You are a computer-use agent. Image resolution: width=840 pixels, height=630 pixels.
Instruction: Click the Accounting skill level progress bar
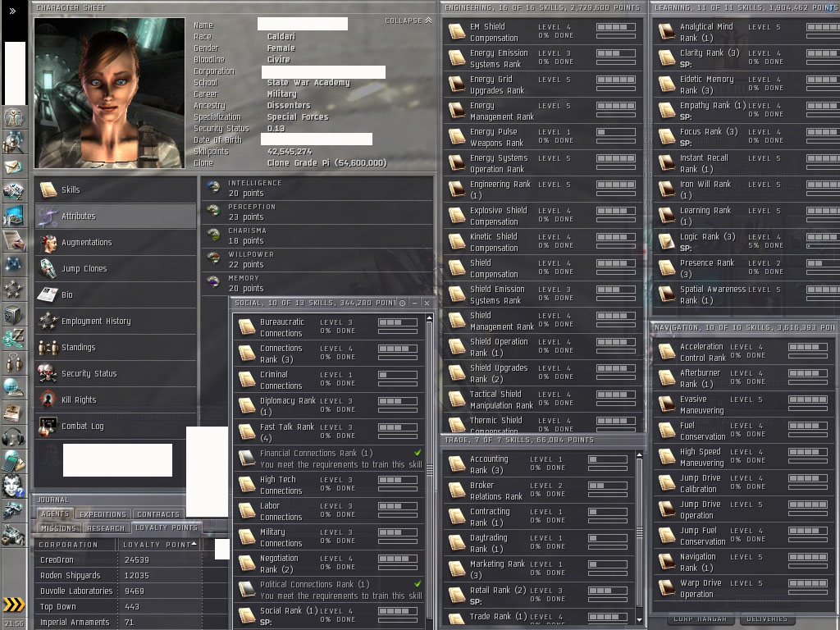click(x=608, y=459)
